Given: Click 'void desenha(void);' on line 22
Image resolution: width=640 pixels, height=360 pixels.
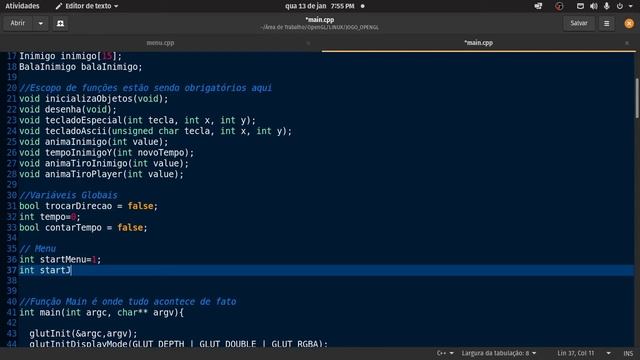Looking at the screenshot, I should (x=68, y=109).
